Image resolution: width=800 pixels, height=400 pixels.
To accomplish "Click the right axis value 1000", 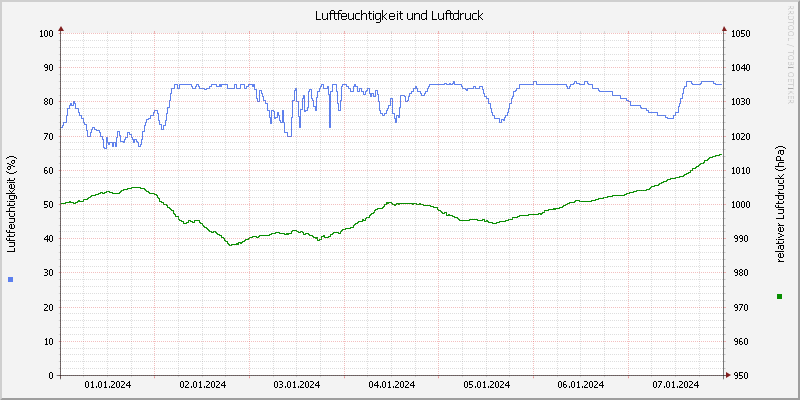I will pos(740,205).
